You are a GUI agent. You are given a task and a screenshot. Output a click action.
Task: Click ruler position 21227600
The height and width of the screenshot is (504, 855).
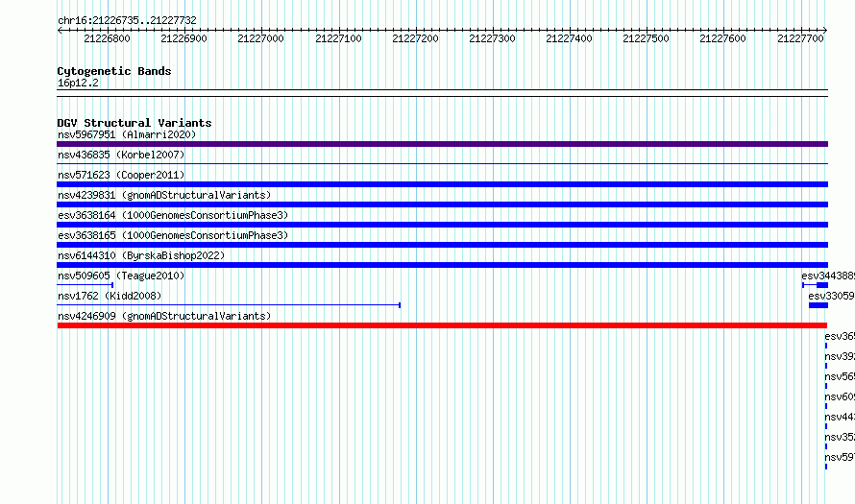tap(723, 38)
